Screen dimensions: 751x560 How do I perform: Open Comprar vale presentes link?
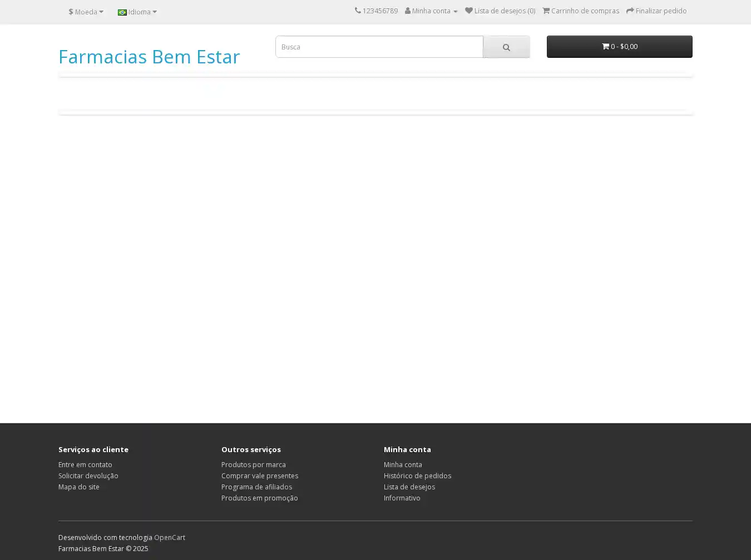coord(259,475)
